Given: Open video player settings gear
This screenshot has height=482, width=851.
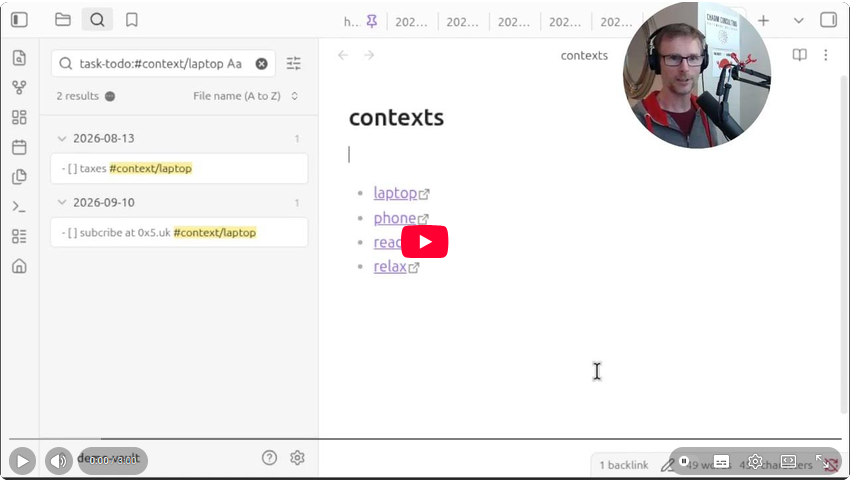Looking at the screenshot, I should (755, 462).
